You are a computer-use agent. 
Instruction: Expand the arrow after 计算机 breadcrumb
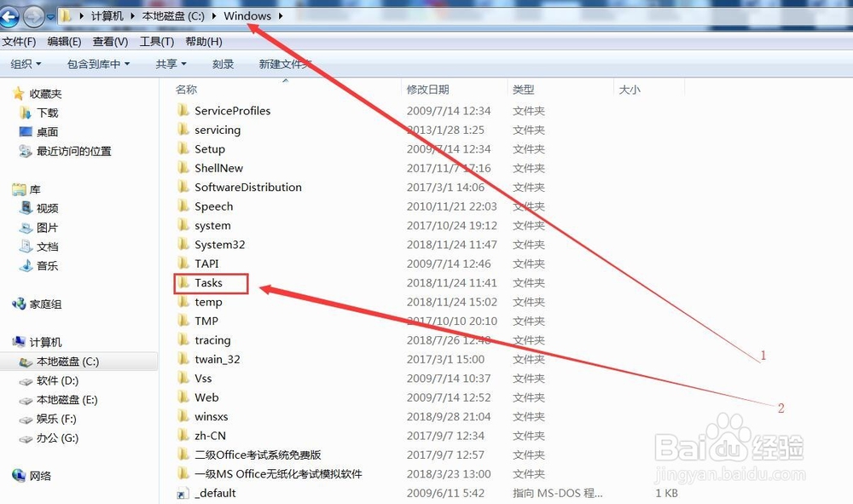[133, 15]
